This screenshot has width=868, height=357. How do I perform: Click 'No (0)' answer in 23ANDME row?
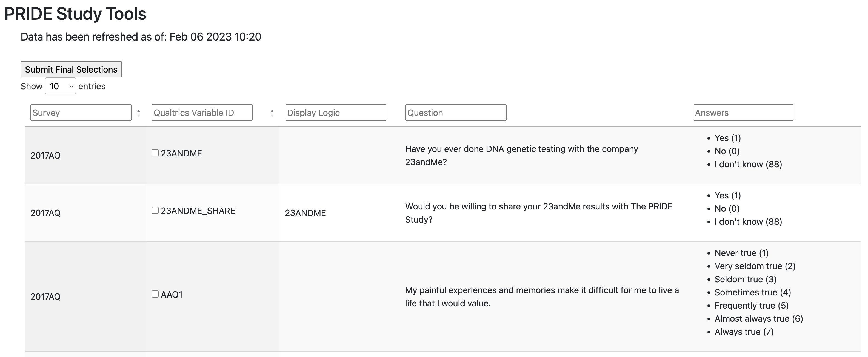[x=727, y=151]
